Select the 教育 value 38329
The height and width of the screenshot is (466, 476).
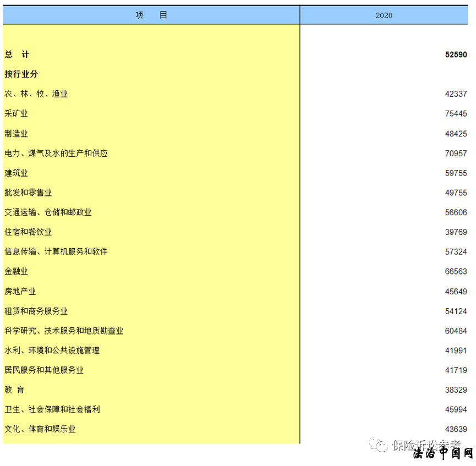tap(456, 390)
